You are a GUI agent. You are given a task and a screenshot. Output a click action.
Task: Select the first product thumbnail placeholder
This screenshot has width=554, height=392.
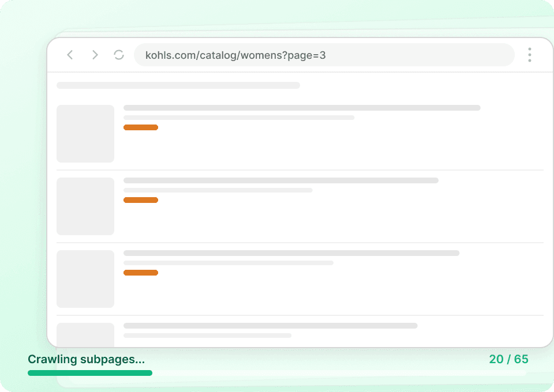(85, 133)
